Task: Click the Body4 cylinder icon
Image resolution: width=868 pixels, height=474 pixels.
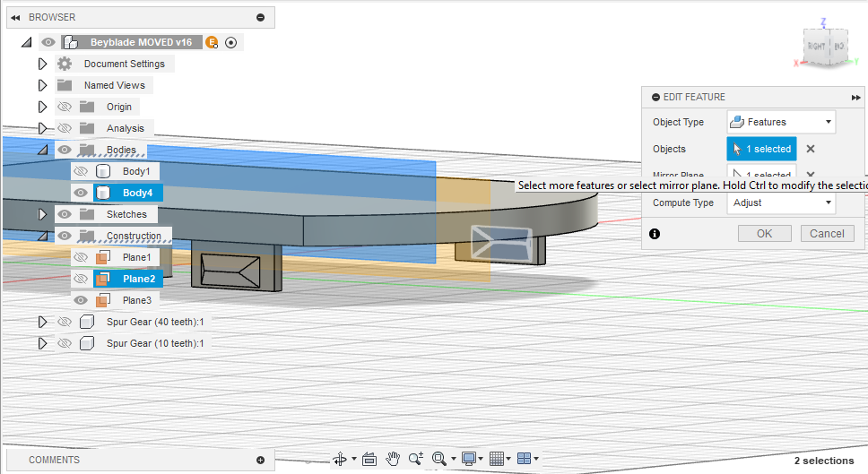Action: pos(103,193)
